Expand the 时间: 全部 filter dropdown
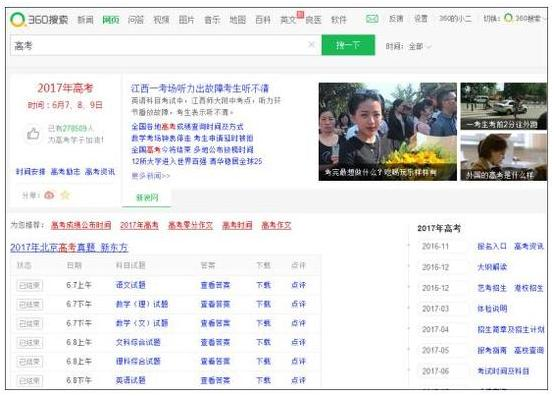The height and width of the screenshot is (396, 554). pyautogui.click(x=408, y=46)
